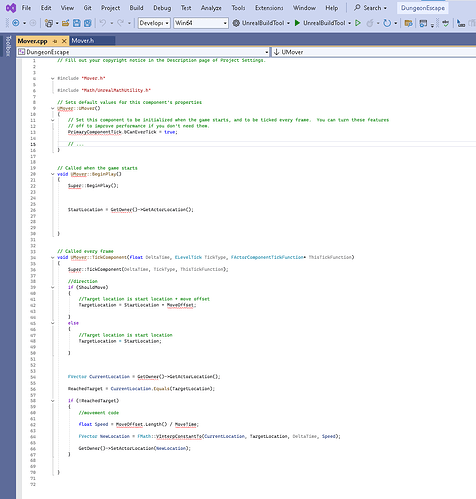The height and width of the screenshot is (499, 476).
Task: Collapse the if (ShouldMove) block
Action: point(52,287)
